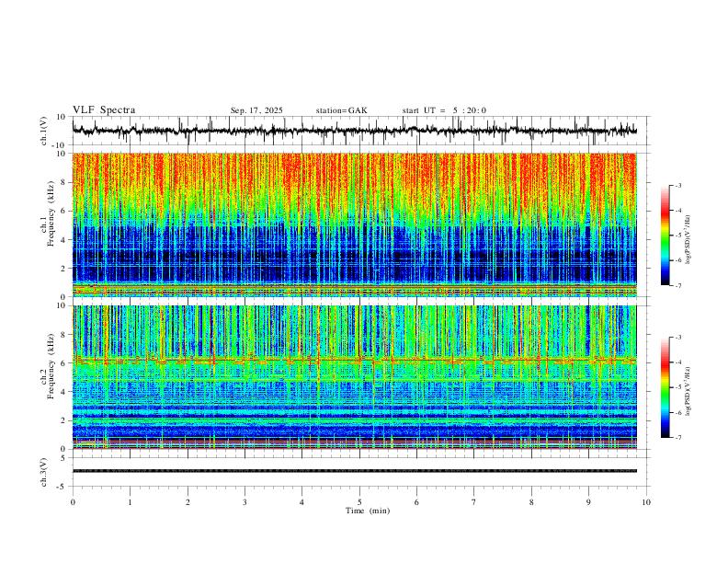Click time axis tick label "1"
The image size is (728, 563).
click(x=130, y=502)
